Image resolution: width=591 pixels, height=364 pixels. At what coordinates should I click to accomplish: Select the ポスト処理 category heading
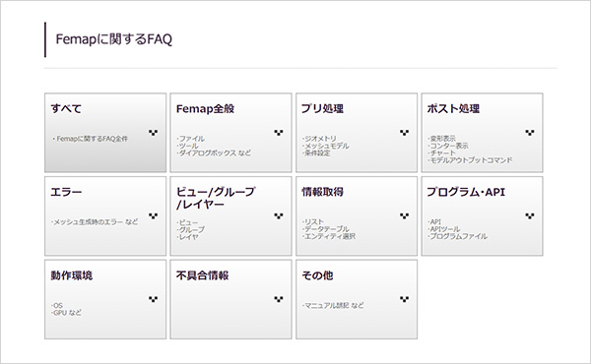(x=453, y=109)
